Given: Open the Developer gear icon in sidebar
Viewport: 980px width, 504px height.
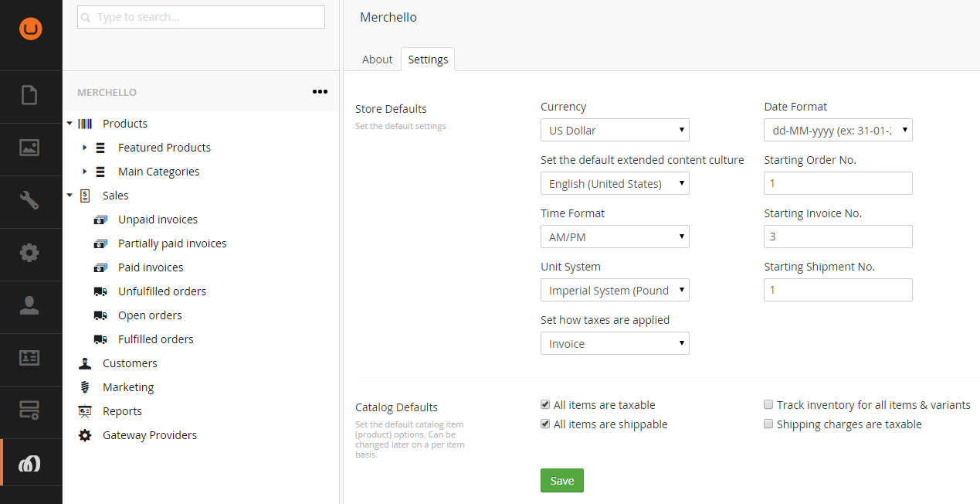Looking at the screenshot, I should (29, 253).
